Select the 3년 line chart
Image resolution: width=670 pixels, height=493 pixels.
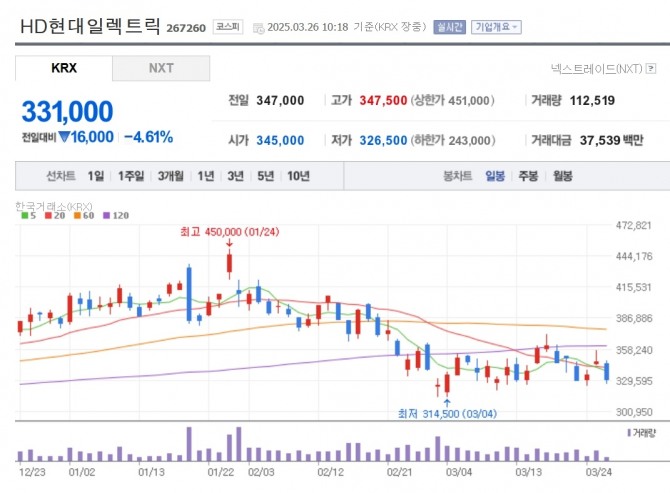pyautogui.click(x=235, y=176)
